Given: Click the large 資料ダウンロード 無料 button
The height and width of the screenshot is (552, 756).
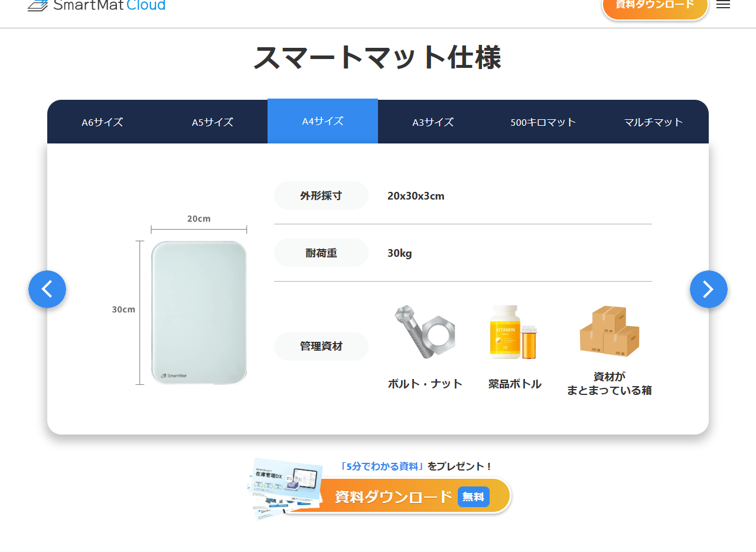Looking at the screenshot, I should click(x=397, y=497).
